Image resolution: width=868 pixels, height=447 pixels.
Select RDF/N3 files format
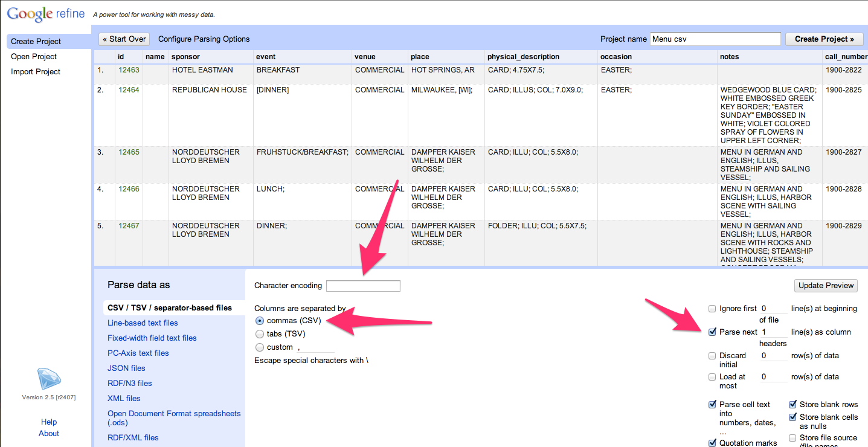point(130,384)
